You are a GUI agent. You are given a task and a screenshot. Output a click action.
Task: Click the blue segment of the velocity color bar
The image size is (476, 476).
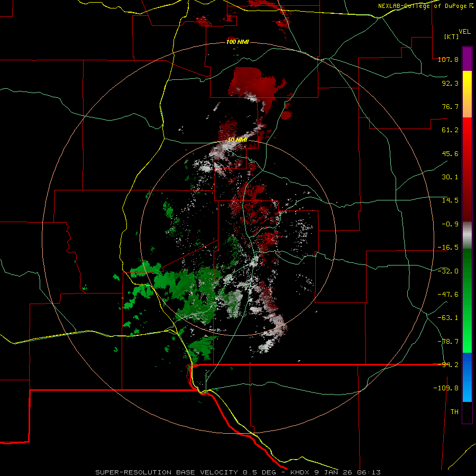coord(467,377)
